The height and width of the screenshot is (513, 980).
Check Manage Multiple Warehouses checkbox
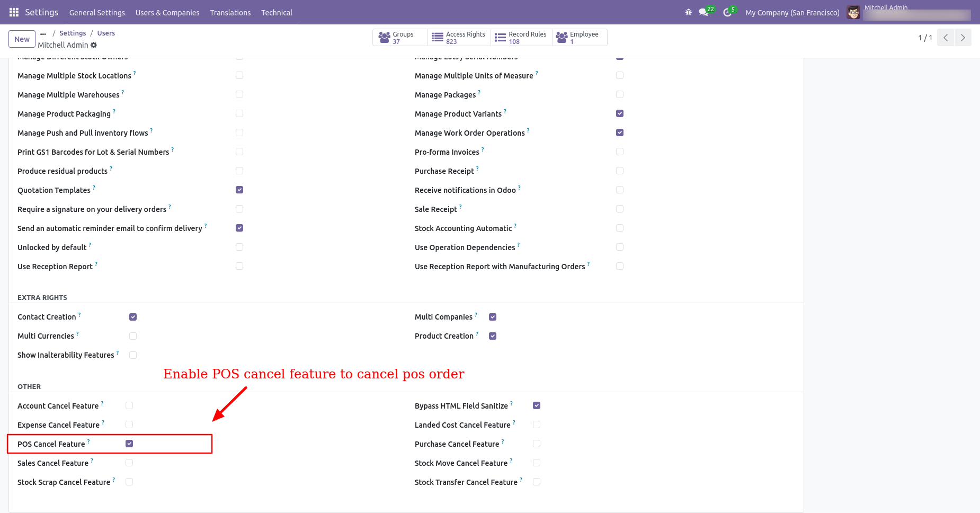[239, 94]
